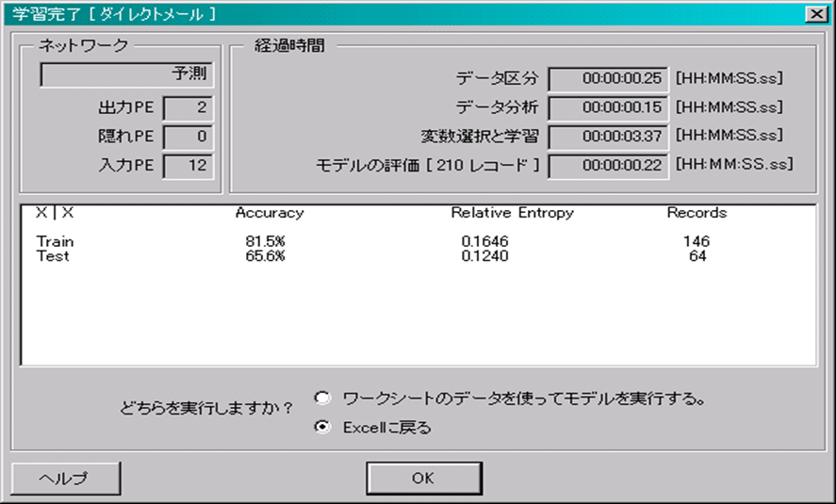
Task: Close the 学習完了 dialog window
Action: click(x=816, y=14)
